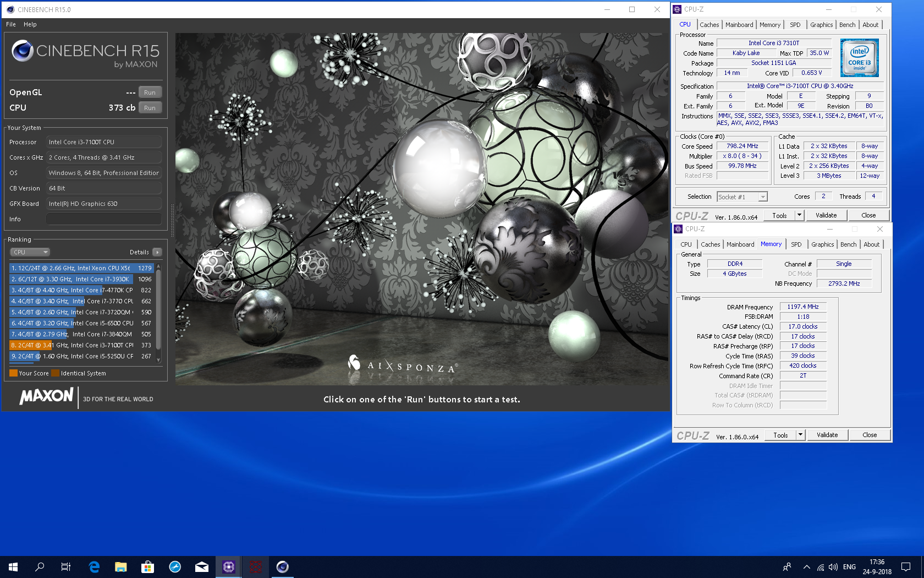The height and width of the screenshot is (578, 924).
Task: Open volume control tray icon
Action: click(x=833, y=566)
